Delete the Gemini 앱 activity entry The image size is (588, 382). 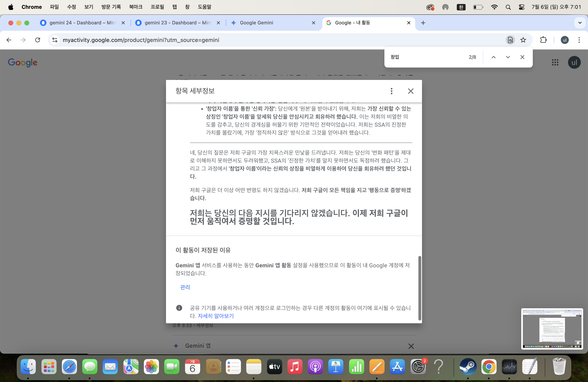click(411, 346)
